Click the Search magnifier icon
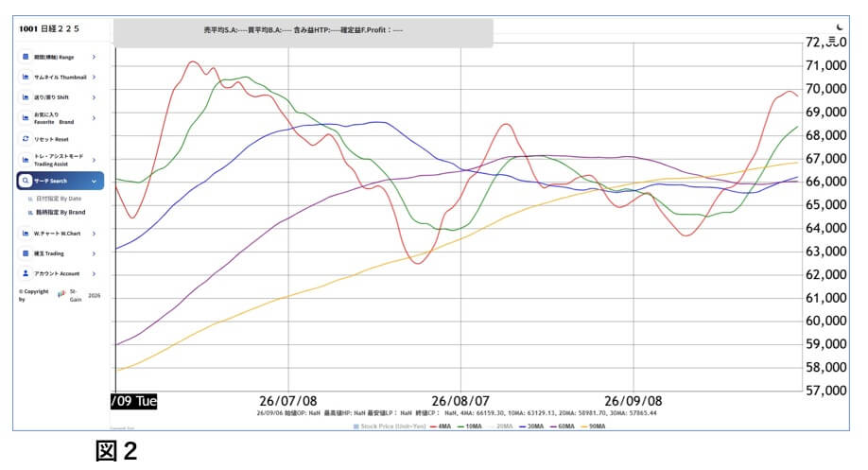 tap(26, 181)
